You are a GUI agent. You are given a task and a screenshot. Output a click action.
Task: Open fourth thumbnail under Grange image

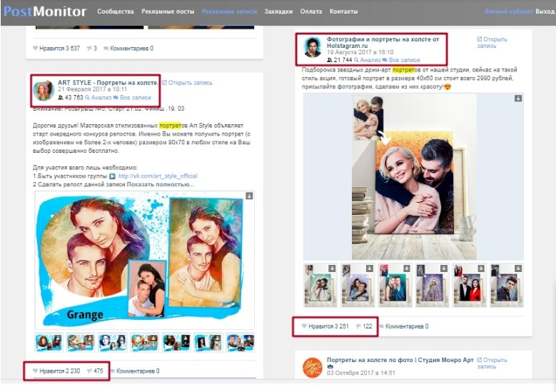145,342
